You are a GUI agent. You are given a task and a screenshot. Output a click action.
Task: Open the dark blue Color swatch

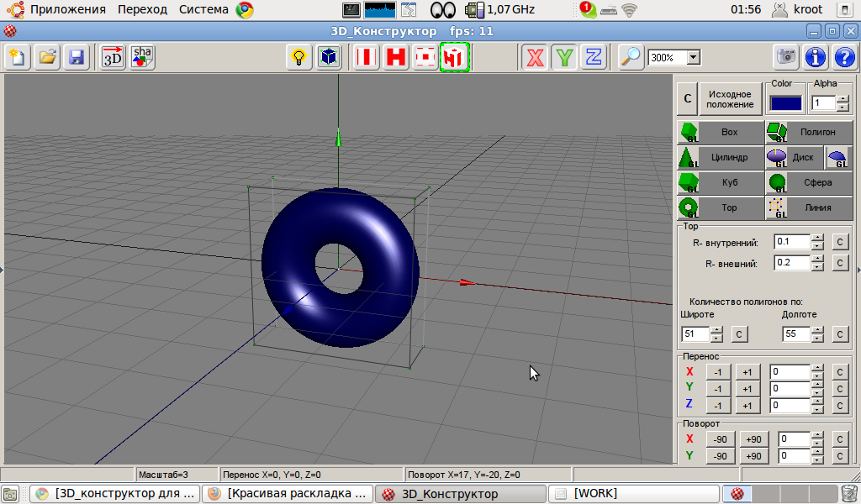pyautogui.click(x=786, y=102)
